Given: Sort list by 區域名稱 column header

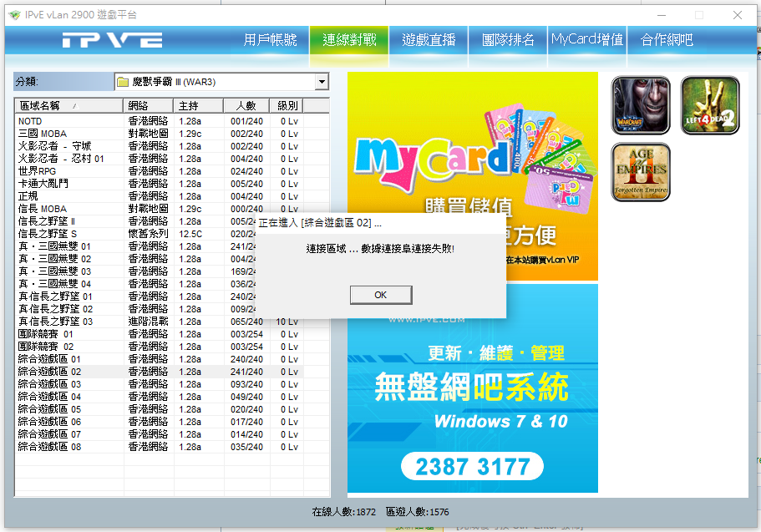Looking at the screenshot, I should point(68,106).
